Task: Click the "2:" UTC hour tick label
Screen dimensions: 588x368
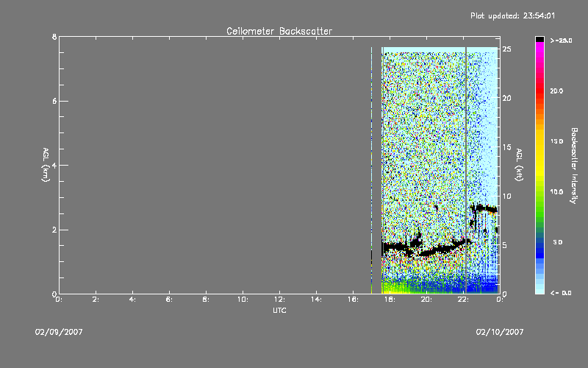Action: [x=96, y=300]
